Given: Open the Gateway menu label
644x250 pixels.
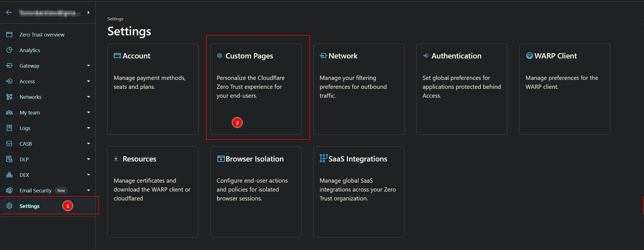Looking at the screenshot, I should (x=29, y=66).
